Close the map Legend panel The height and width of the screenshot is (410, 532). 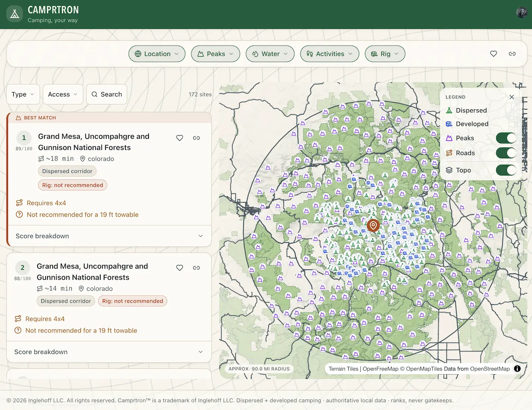[511, 97]
